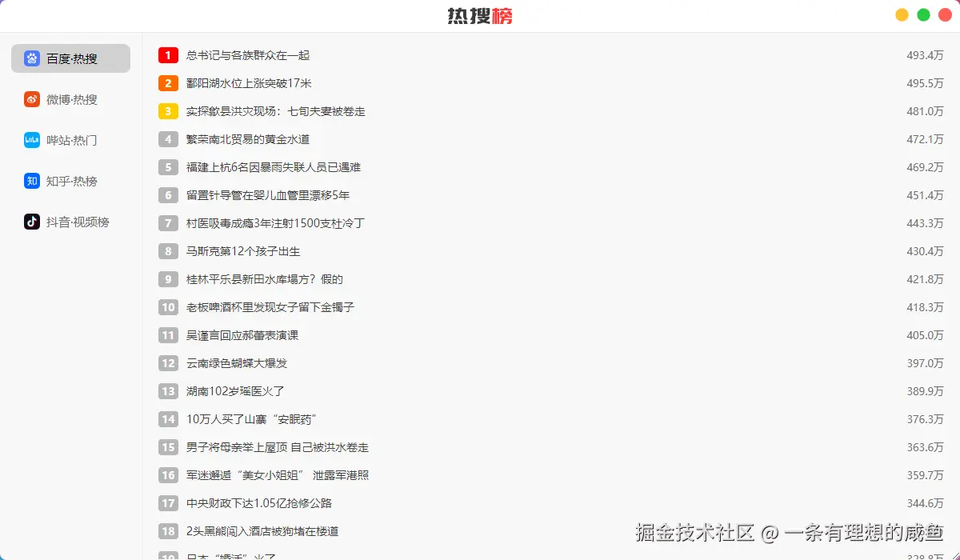960x560 pixels.
Task: Click the heat count 493.4万 for rank 1
Action: point(926,55)
